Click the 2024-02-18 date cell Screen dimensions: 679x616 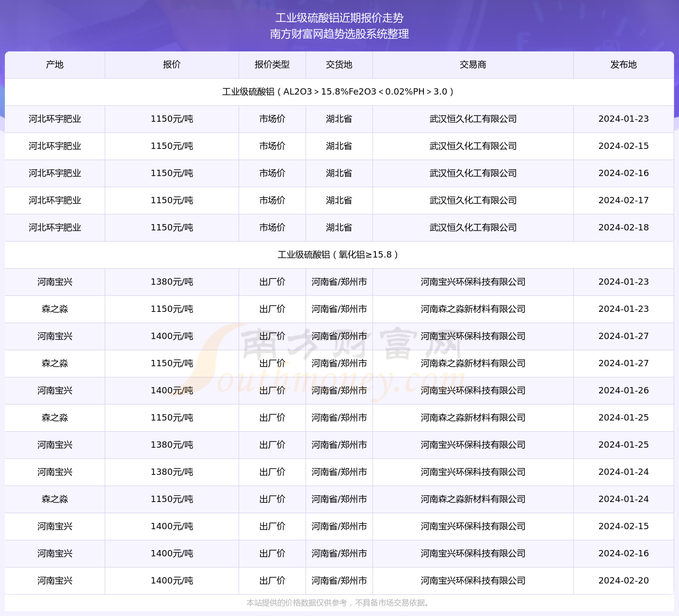624,227
